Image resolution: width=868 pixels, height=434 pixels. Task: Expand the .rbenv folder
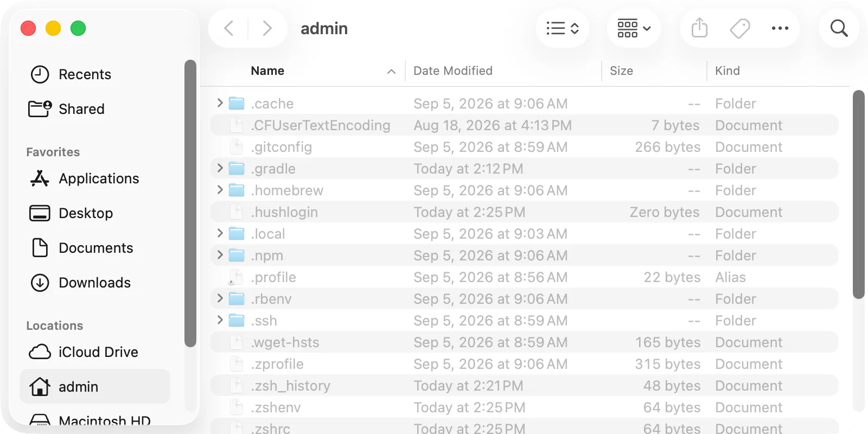click(220, 298)
